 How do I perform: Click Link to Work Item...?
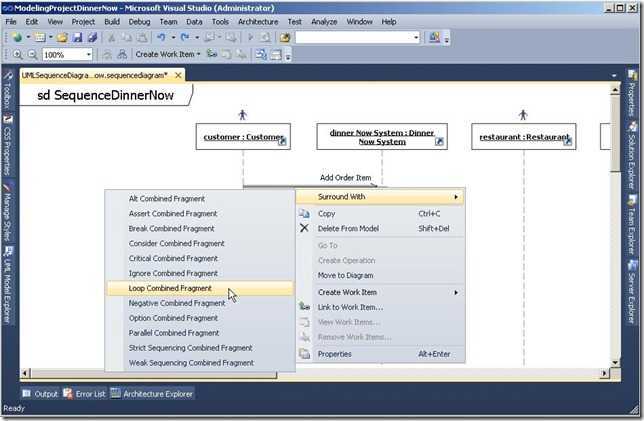[x=380, y=307]
